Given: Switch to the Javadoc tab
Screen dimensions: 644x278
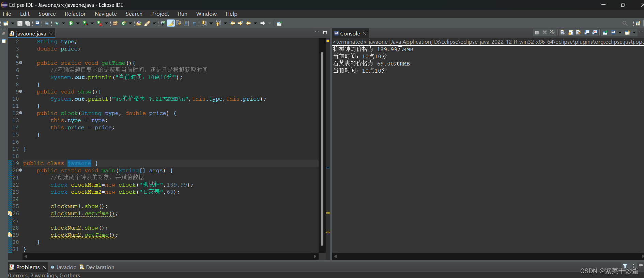Looking at the screenshot, I should click(x=63, y=267).
